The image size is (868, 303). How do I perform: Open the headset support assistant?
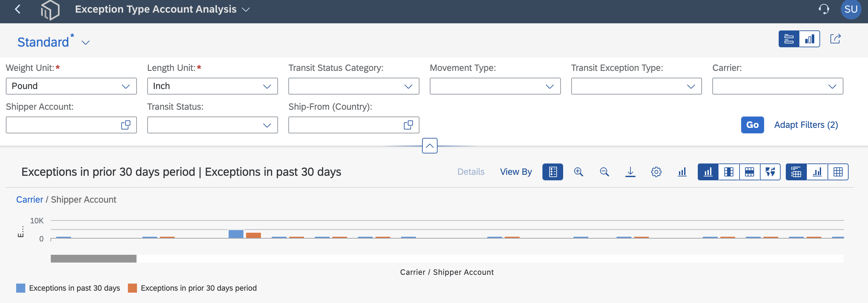coord(824,9)
